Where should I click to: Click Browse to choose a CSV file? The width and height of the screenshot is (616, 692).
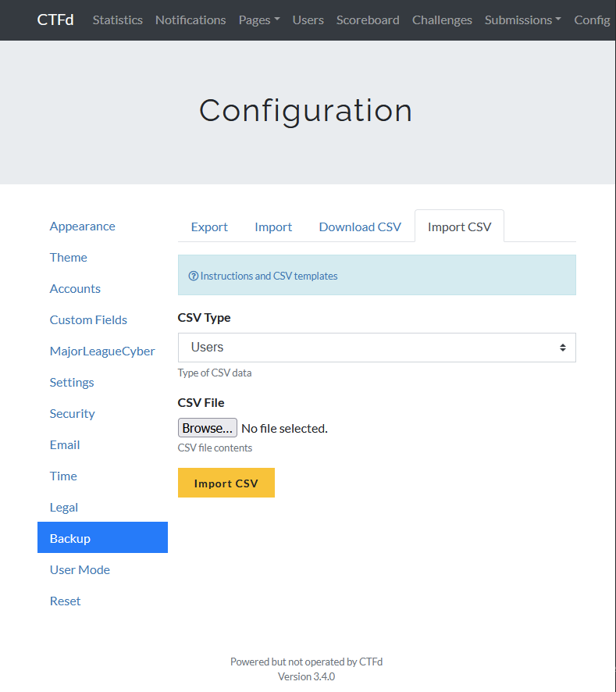pos(208,428)
